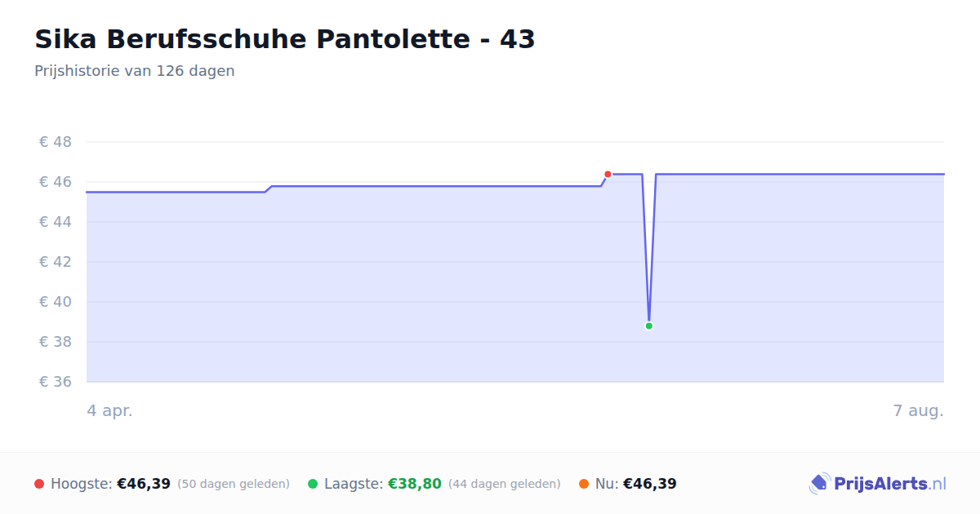This screenshot has width=980, height=514.
Task: Click the 4 apr. start date label
Action: coord(109,411)
